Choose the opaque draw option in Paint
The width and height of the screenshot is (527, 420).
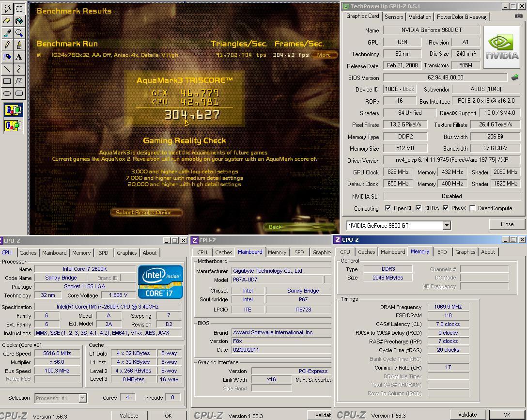click(14, 110)
